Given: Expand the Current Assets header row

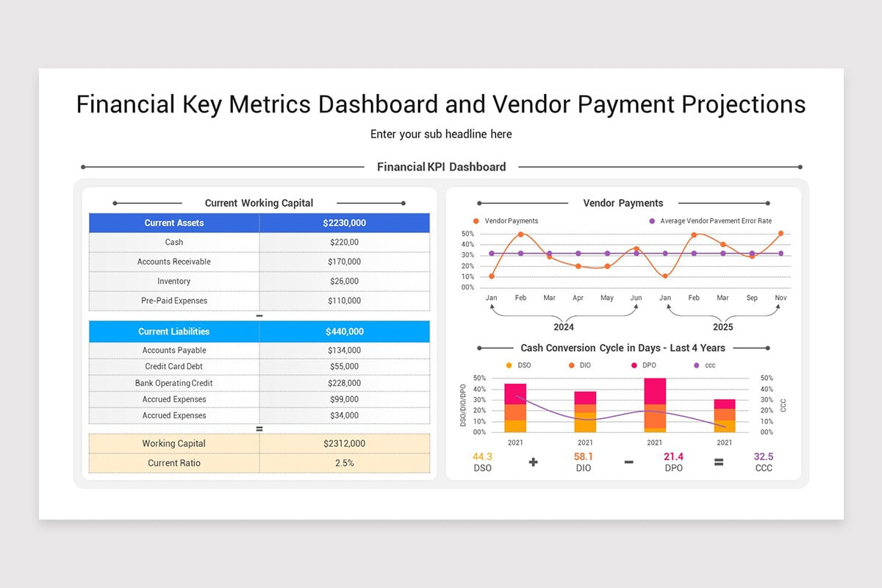Looking at the screenshot, I should click(173, 222).
